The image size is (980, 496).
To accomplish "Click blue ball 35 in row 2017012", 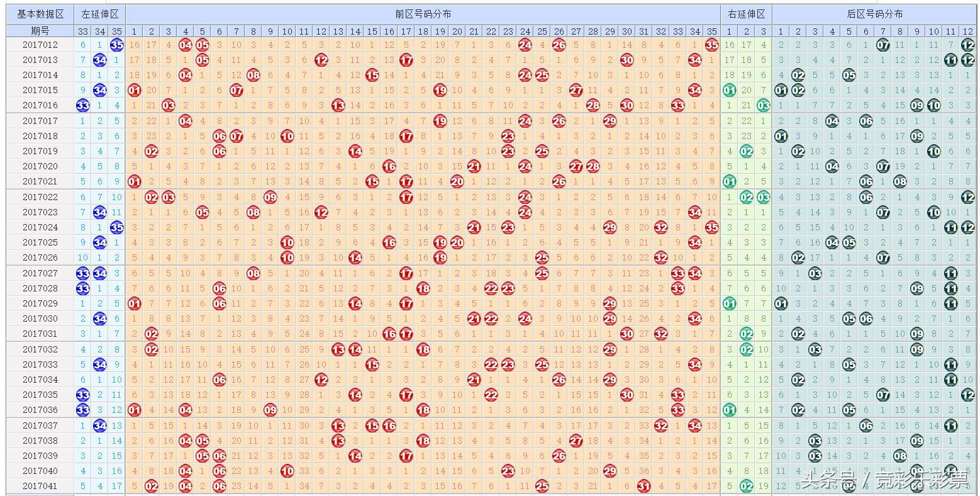I will [x=116, y=45].
